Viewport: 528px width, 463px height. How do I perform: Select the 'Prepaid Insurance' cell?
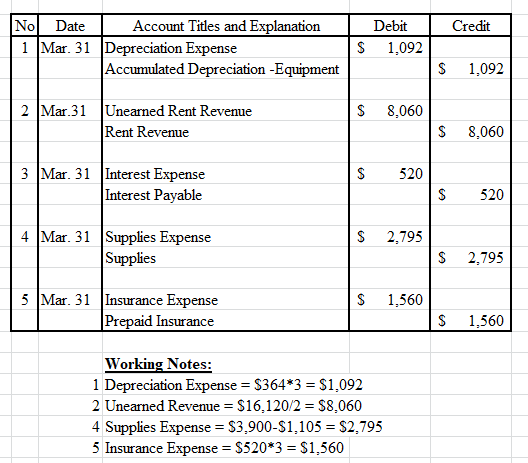pyautogui.click(x=226, y=321)
